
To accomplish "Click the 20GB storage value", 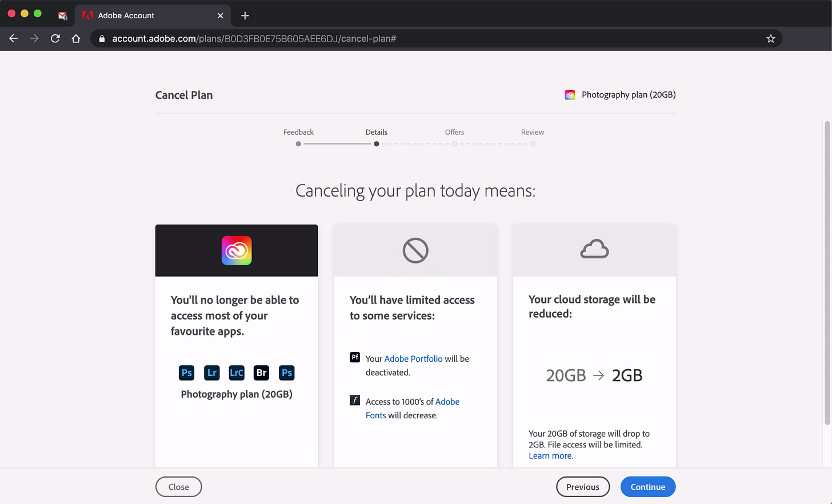I will click(566, 375).
